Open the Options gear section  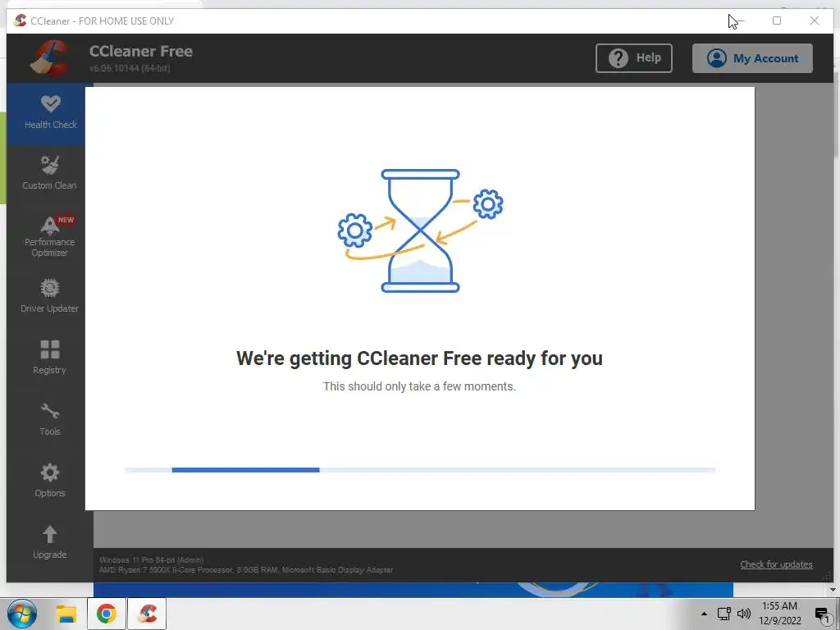tap(49, 481)
